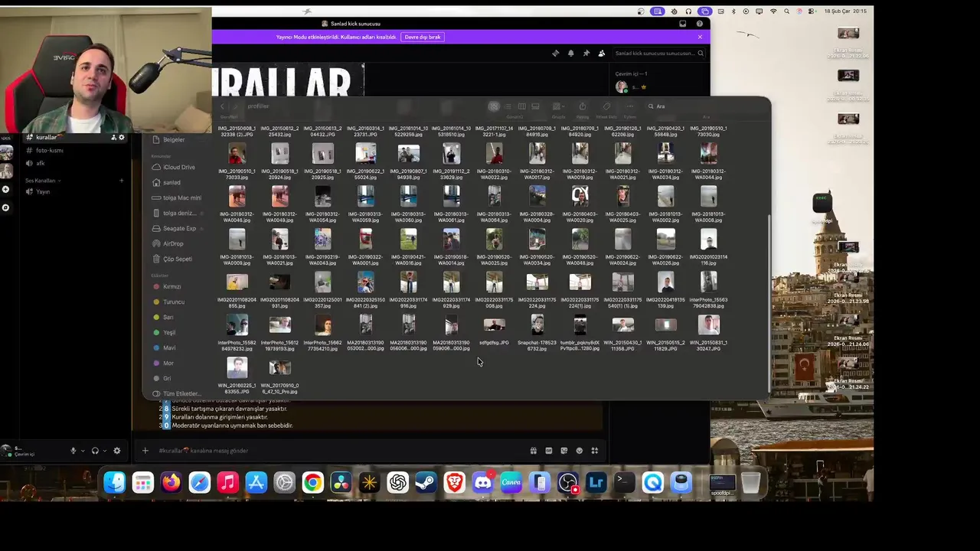Viewport: 980px width, 551px height.
Task: Open Terminal from the Dock
Action: click(625, 482)
